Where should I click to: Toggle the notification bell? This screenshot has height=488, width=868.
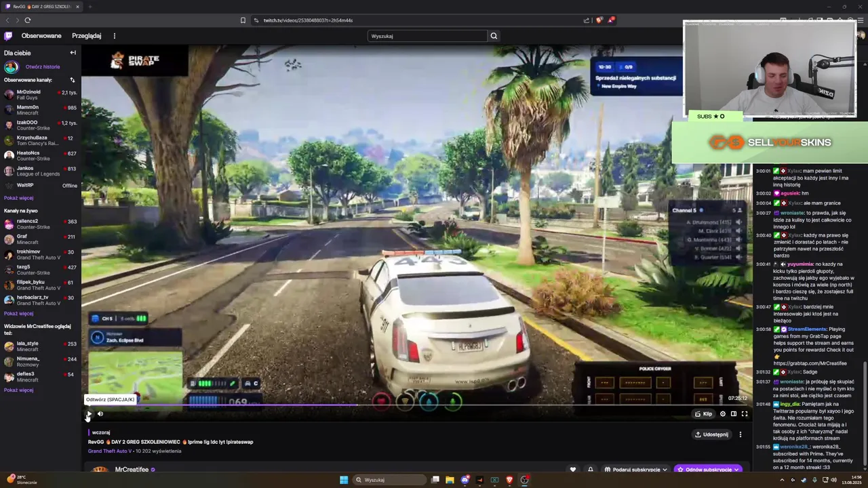pyautogui.click(x=590, y=469)
